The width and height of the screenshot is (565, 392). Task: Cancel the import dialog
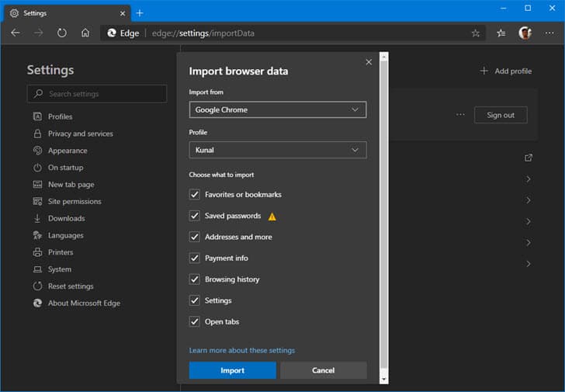(324, 370)
